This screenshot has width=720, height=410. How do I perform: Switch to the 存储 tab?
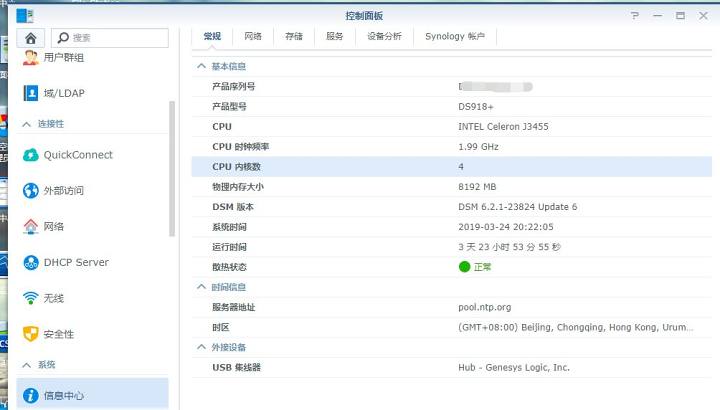point(294,36)
